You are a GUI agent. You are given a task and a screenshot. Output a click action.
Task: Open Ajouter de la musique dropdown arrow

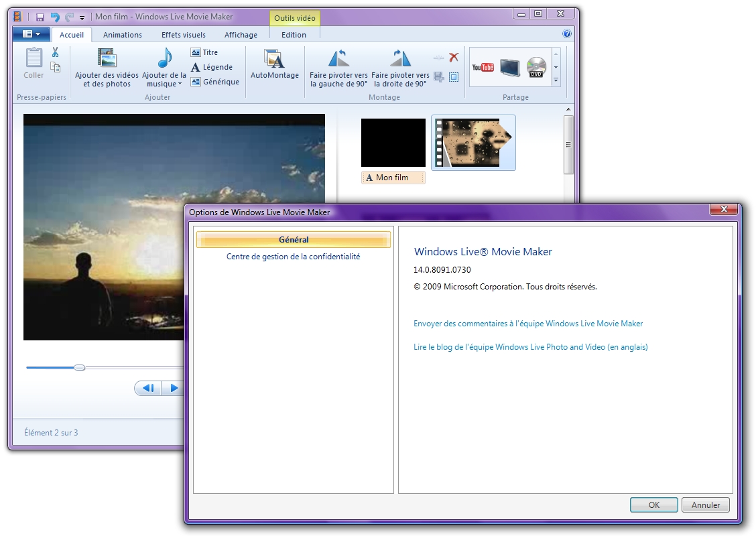tap(180, 84)
